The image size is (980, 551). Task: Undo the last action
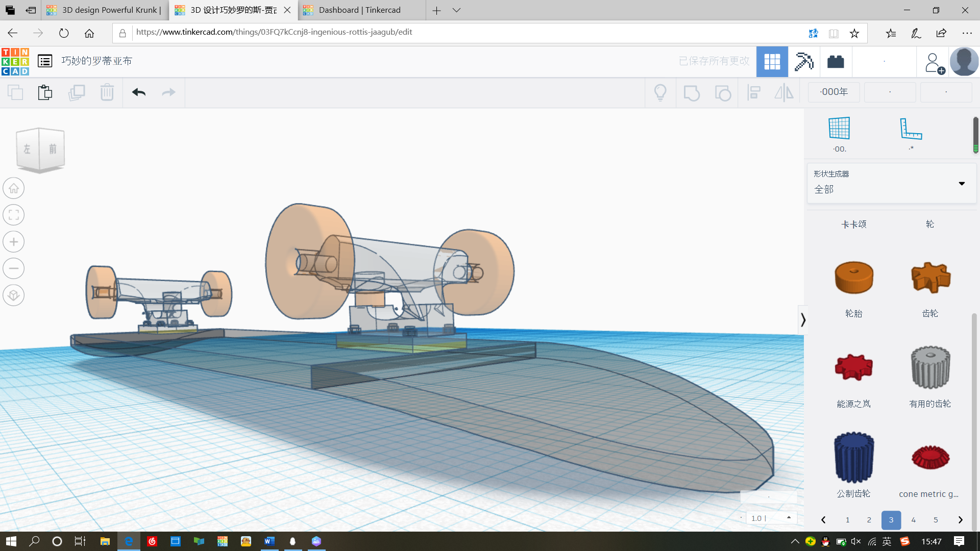(x=139, y=92)
